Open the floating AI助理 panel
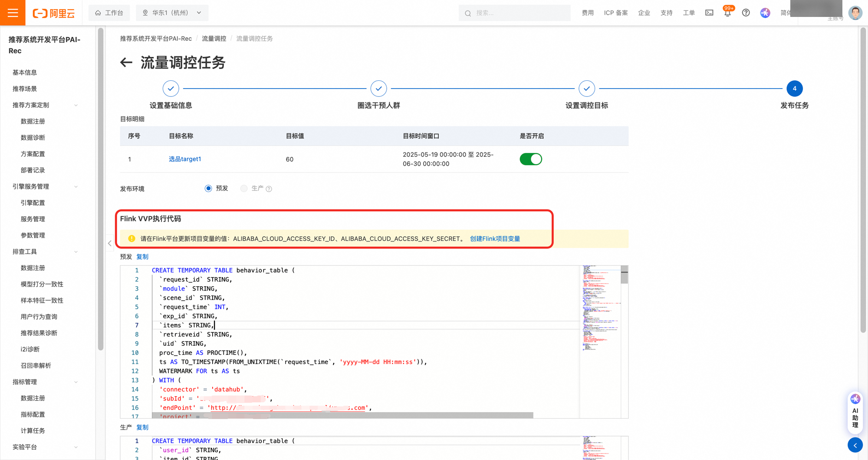The height and width of the screenshot is (460, 868). [x=855, y=413]
